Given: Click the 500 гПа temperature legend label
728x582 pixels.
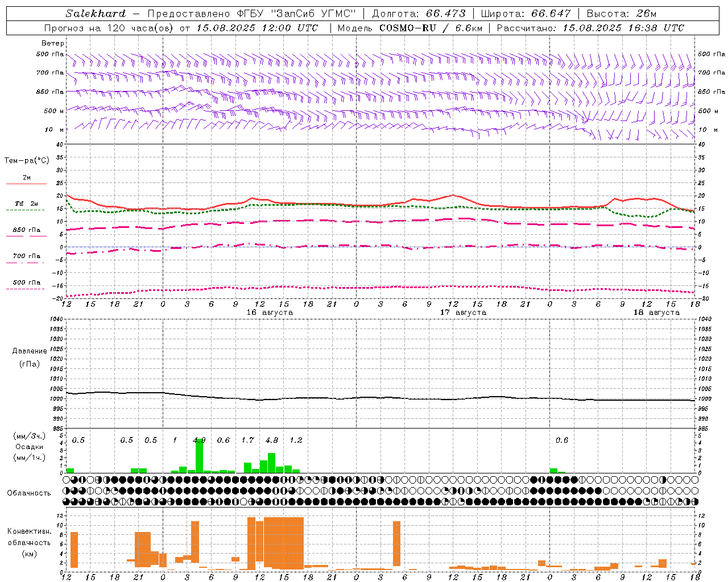Looking at the screenshot, I should (27, 282).
